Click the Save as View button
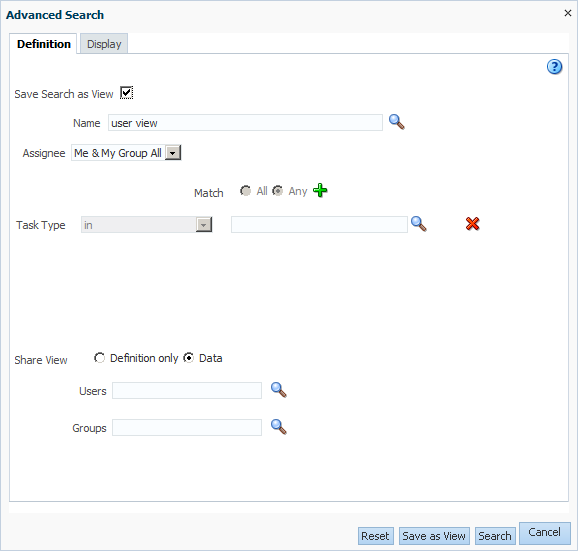Viewport: 578px width, 551px height. click(x=434, y=536)
